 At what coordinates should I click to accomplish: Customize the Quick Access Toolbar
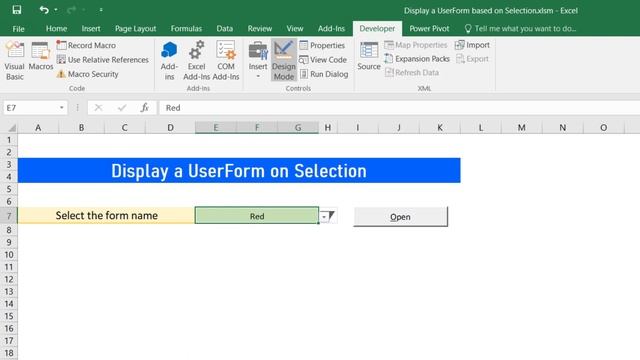pyautogui.click(x=101, y=10)
